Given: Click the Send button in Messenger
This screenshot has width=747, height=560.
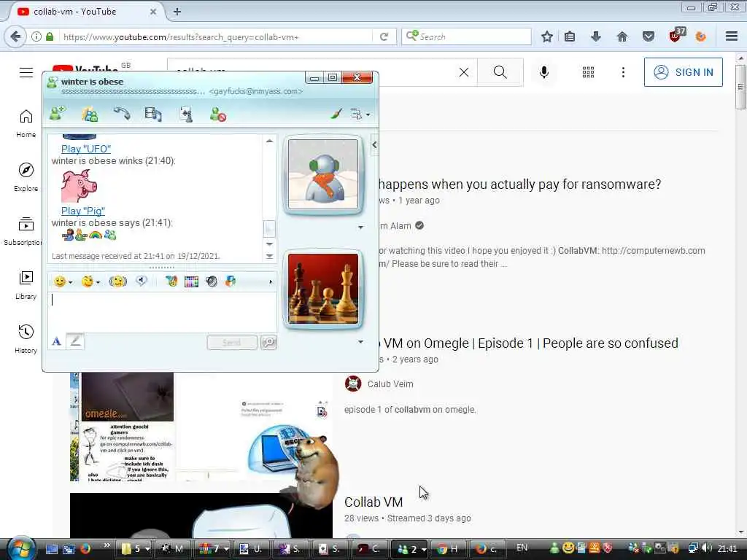Looking at the screenshot, I should click(x=232, y=343).
